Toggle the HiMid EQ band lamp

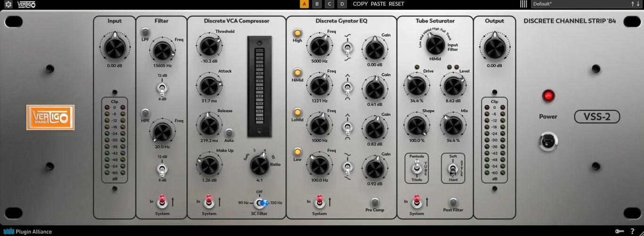[x=297, y=72]
